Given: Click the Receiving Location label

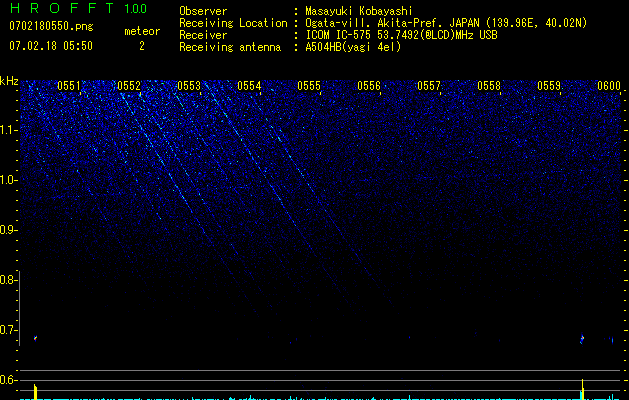Looking at the screenshot, I should click(x=233, y=23).
